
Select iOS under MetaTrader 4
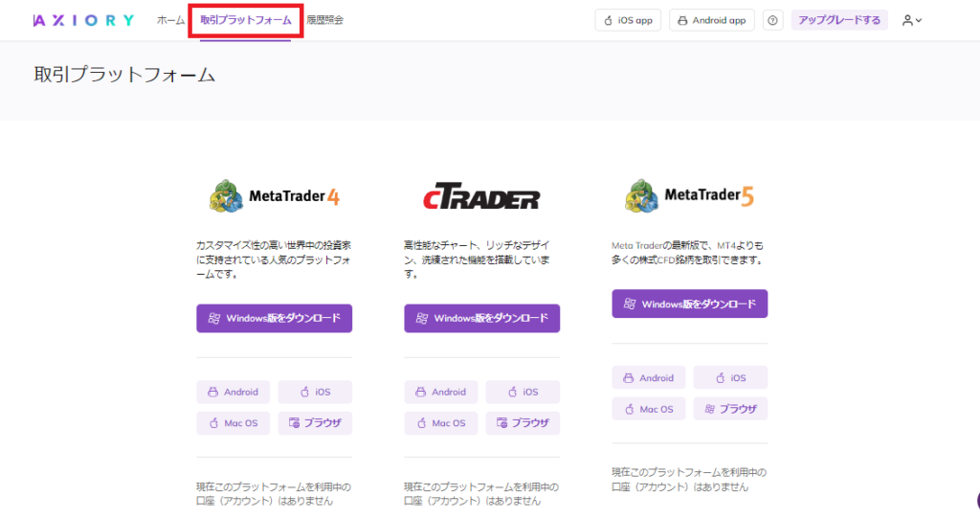(315, 392)
